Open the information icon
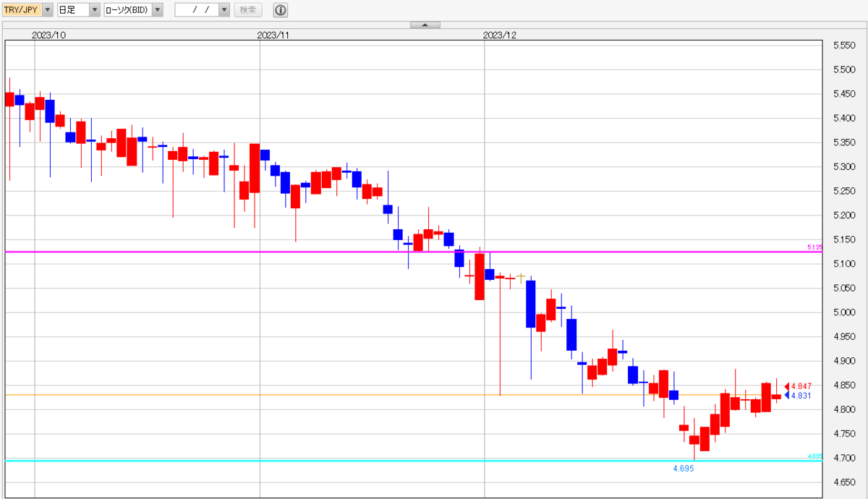 [x=281, y=9]
